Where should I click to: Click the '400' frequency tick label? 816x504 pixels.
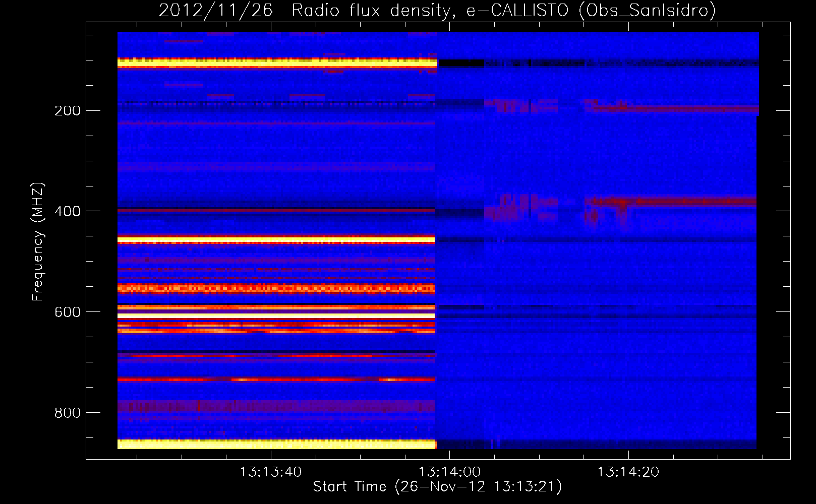point(68,211)
